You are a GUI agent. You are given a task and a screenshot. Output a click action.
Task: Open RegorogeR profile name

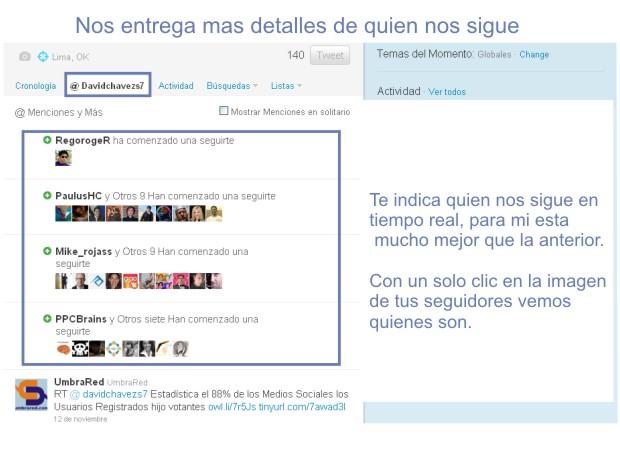click(x=83, y=140)
